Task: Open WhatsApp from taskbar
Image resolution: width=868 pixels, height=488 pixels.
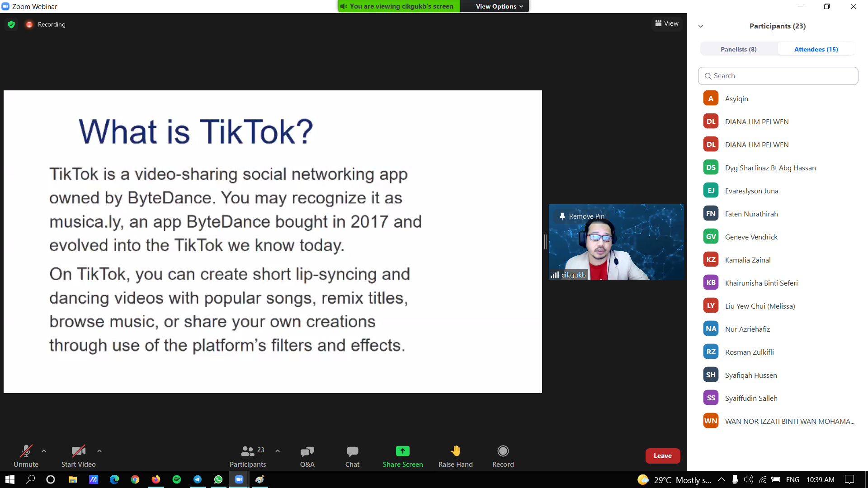Action: click(218, 479)
